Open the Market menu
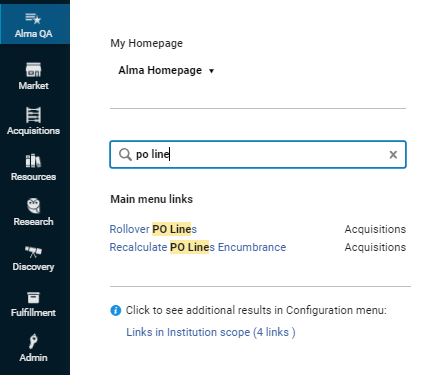The image size is (443, 375). pos(33,76)
